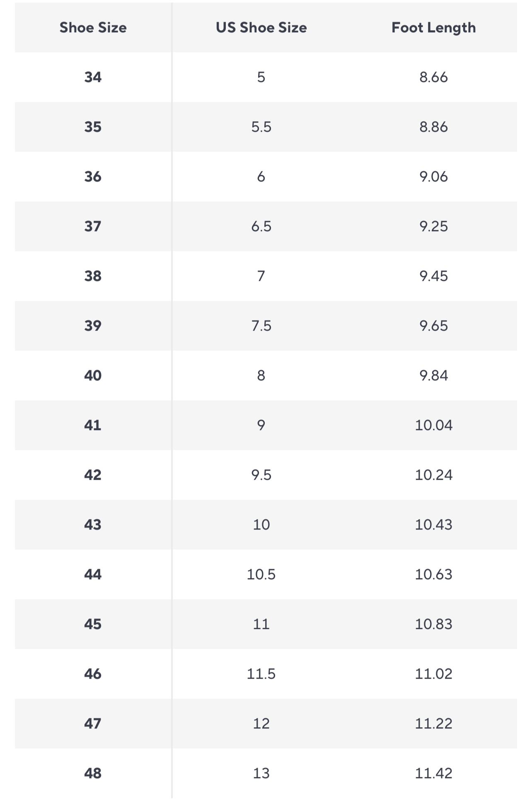Select shoe size 41 cell

click(x=93, y=425)
